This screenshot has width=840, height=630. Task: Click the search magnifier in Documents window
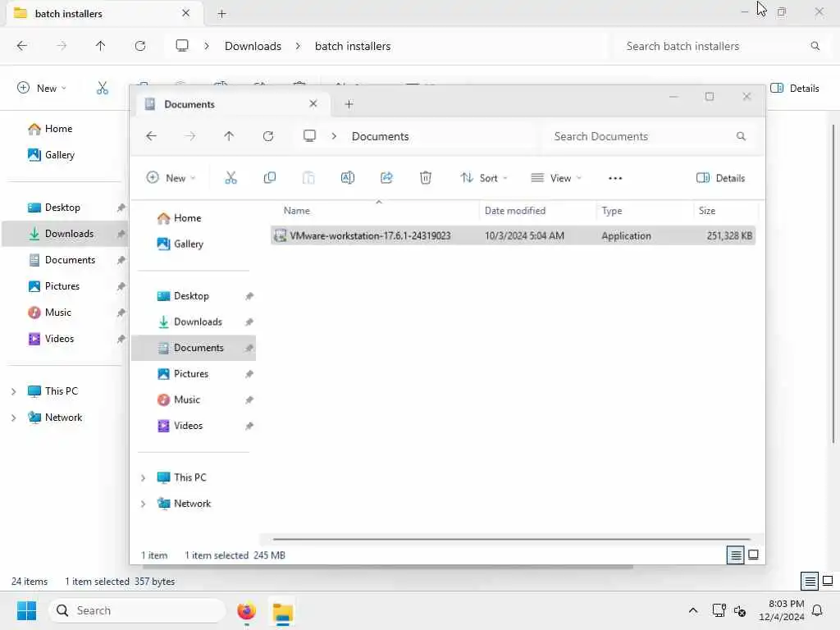(x=741, y=136)
